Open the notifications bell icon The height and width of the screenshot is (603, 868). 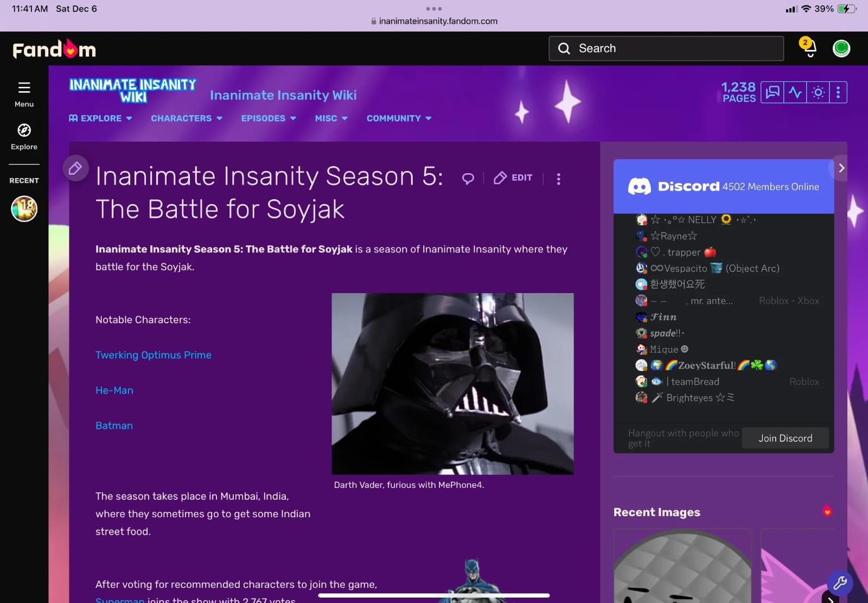808,48
